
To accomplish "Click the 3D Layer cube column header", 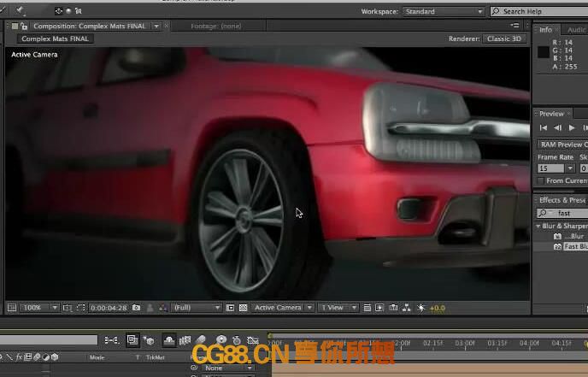I will 55,357.
